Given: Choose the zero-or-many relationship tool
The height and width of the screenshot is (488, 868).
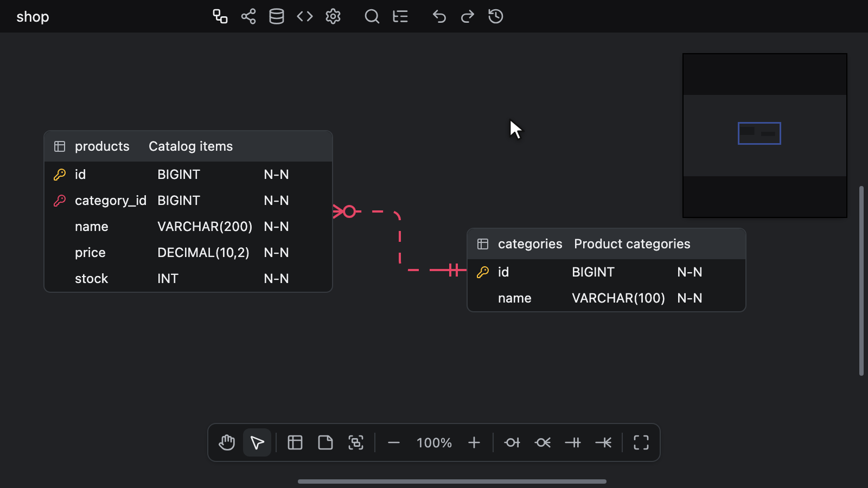Looking at the screenshot, I should coord(542,442).
